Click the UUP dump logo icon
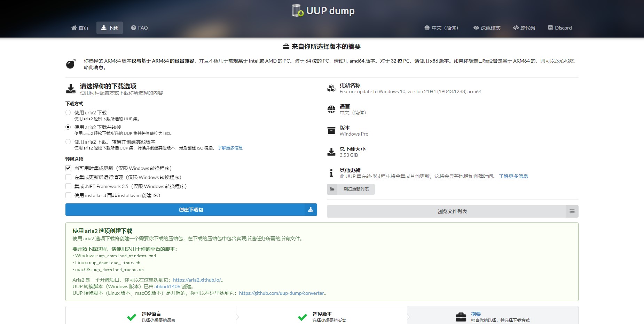The width and height of the screenshot is (644, 324). [298, 10]
